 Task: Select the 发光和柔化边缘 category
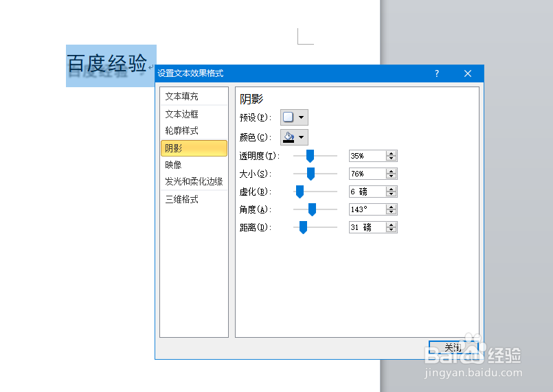(194, 181)
